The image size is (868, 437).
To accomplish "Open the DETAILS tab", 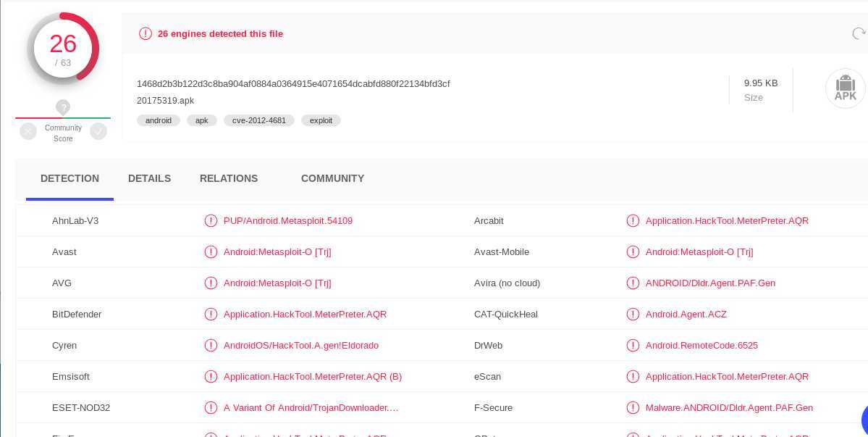I will tap(149, 178).
